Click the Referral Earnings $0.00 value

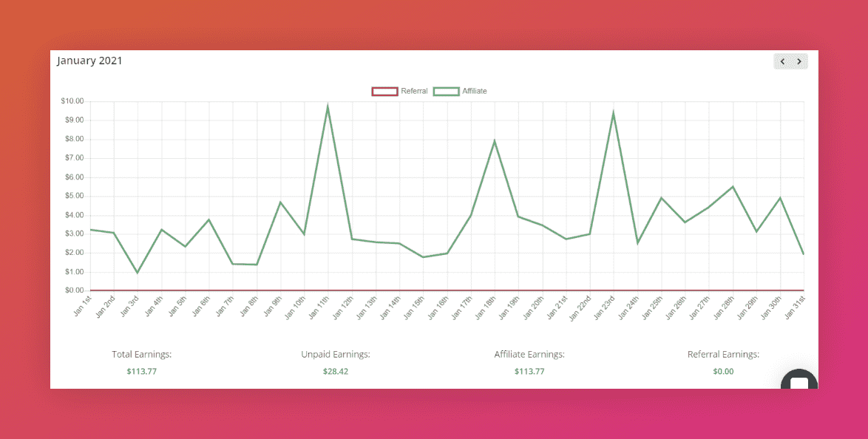point(723,372)
